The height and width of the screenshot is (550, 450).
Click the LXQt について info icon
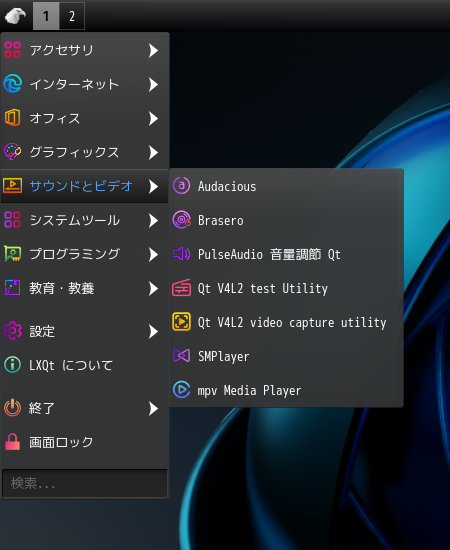click(13, 365)
